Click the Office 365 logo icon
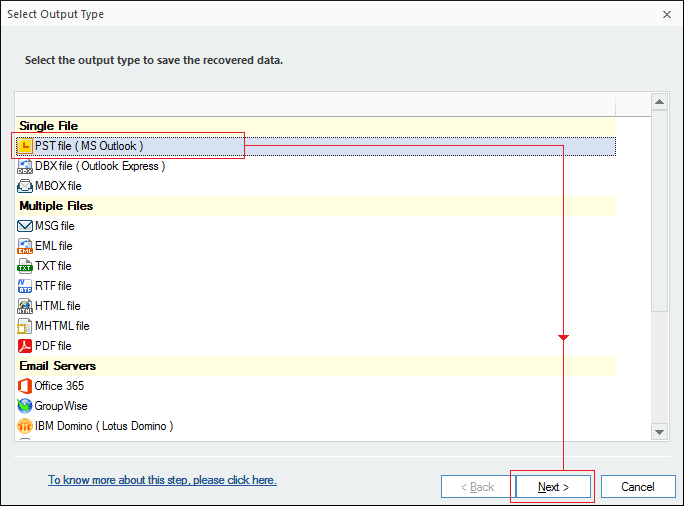The height and width of the screenshot is (506, 684). coord(25,386)
